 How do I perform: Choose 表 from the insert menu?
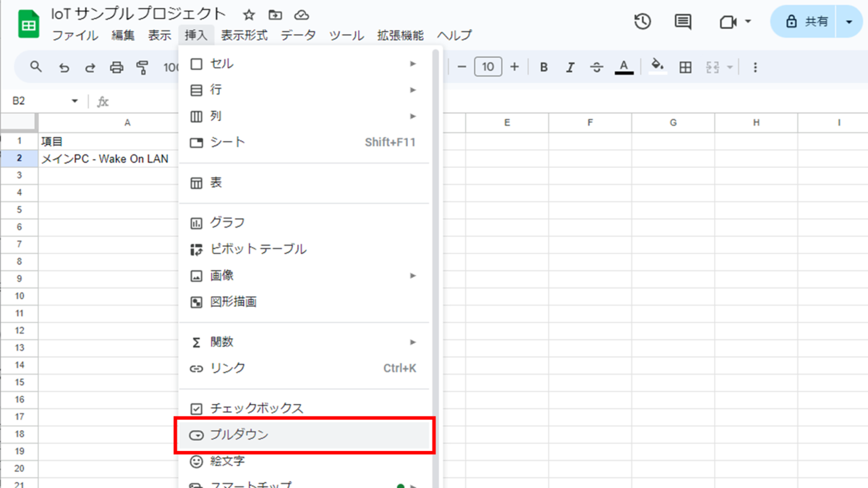pos(305,183)
